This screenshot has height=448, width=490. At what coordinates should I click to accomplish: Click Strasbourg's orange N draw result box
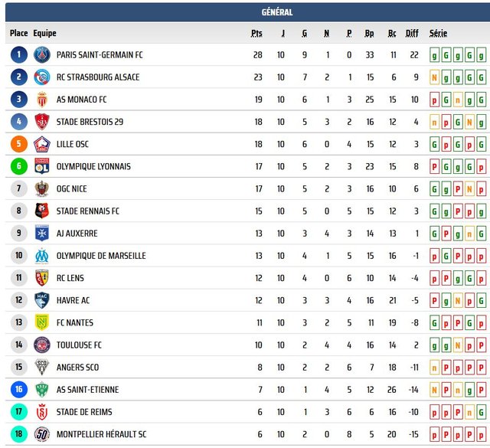pyautogui.click(x=434, y=77)
